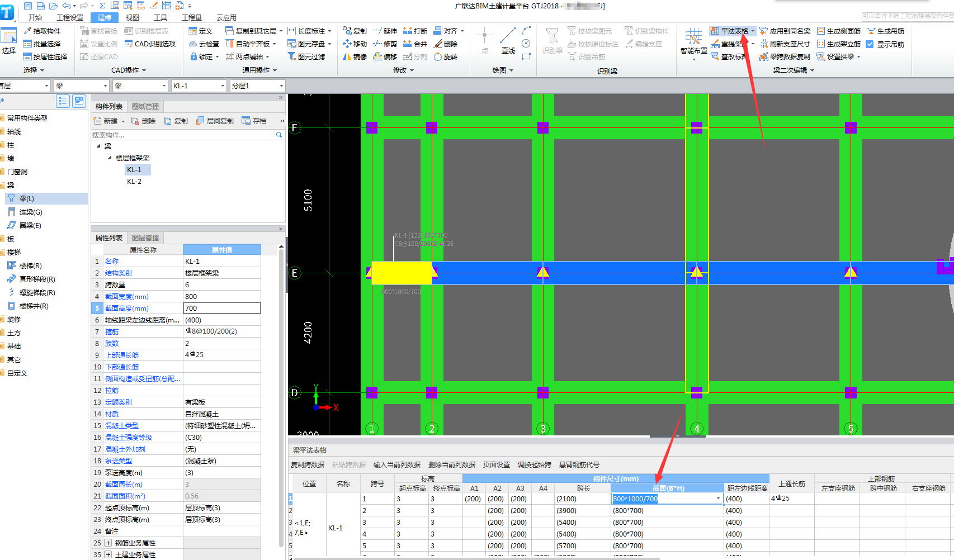Select the 两点辅轴 auxiliary axis tool
This screenshot has height=560, width=954.
pyautogui.click(x=247, y=56)
